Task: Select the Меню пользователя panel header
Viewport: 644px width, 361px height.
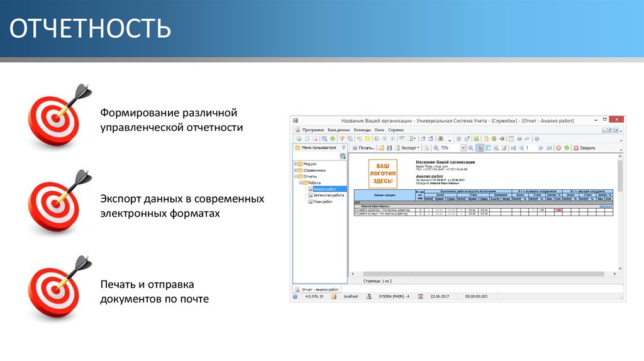Action: (x=319, y=147)
